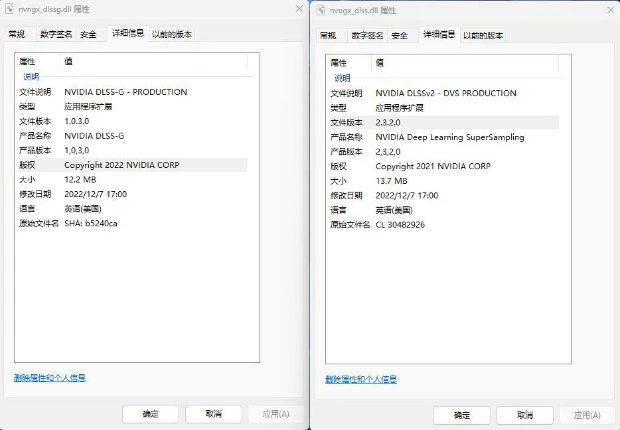Select 'Copyright 2022 NVIDIA CORP' row
The image size is (620, 430).
[x=132, y=165]
